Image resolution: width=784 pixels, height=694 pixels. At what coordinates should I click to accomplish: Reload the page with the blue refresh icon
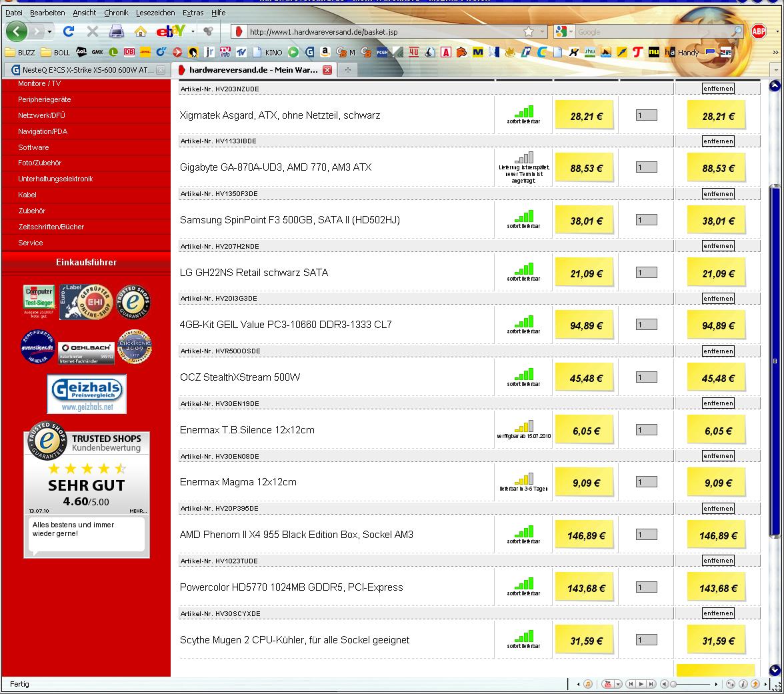tap(69, 31)
